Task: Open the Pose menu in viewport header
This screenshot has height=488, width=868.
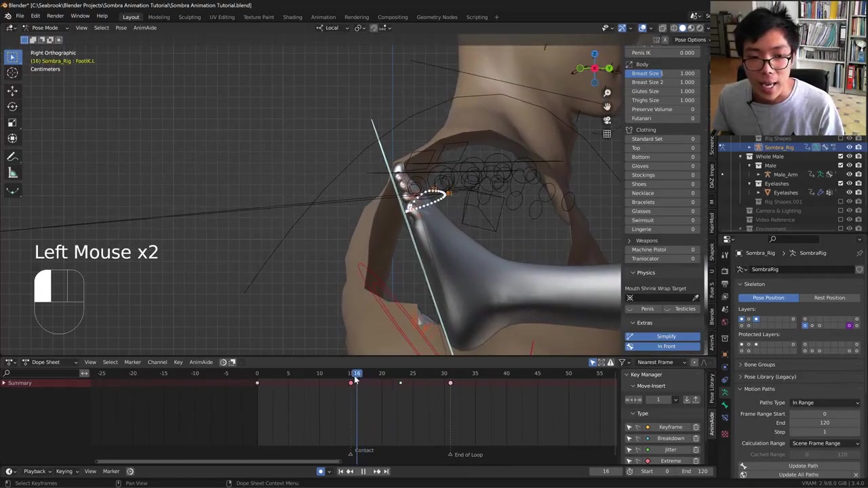Action: click(x=121, y=28)
